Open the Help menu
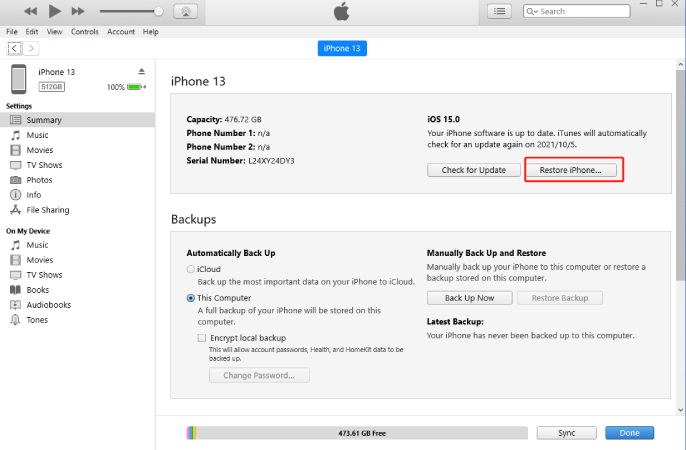 [150, 31]
